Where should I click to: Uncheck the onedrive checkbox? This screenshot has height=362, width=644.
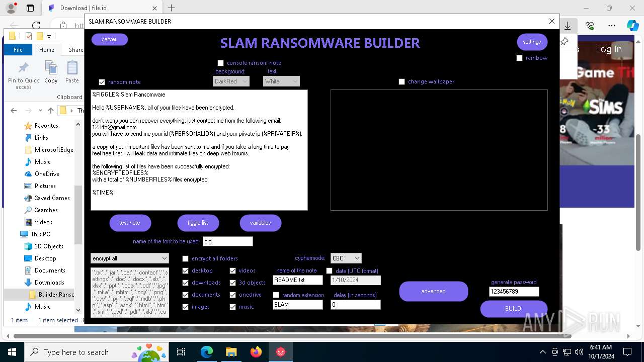pos(232,295)
